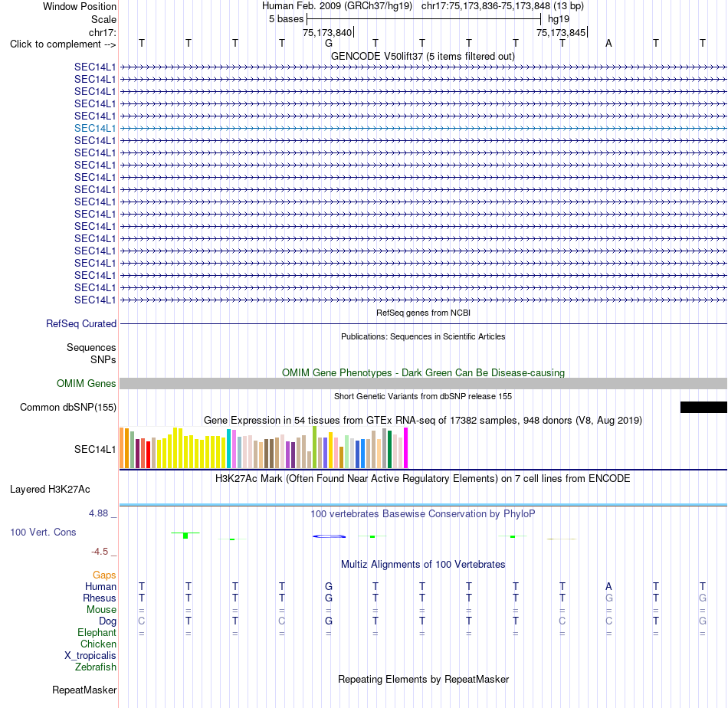The image size is (728, 708).
Task: Open the GTEx Gene Expression in 54 tissues title
Action: pos(423,420)
